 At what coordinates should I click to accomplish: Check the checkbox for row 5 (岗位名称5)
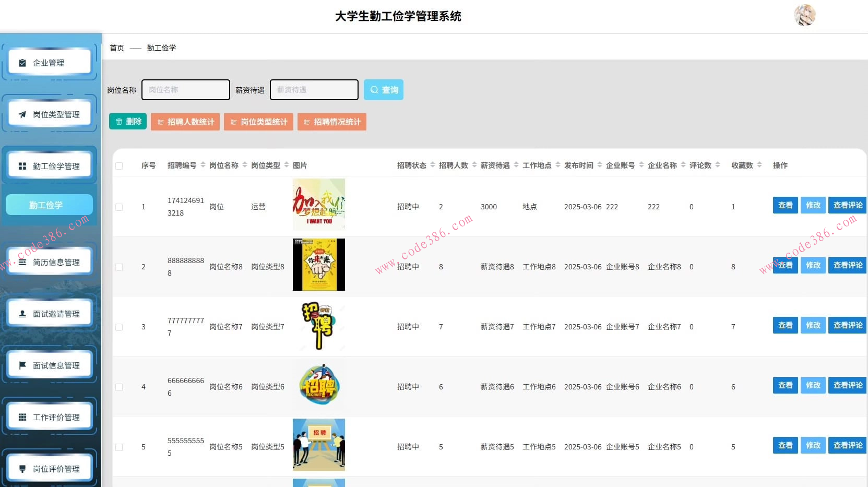pos(119,447)
